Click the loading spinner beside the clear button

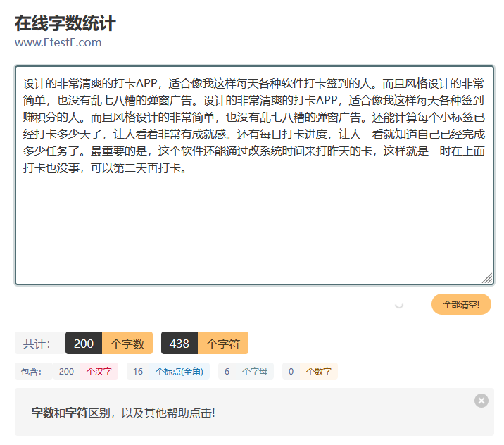pyautogui.click(x=399, y=304)
